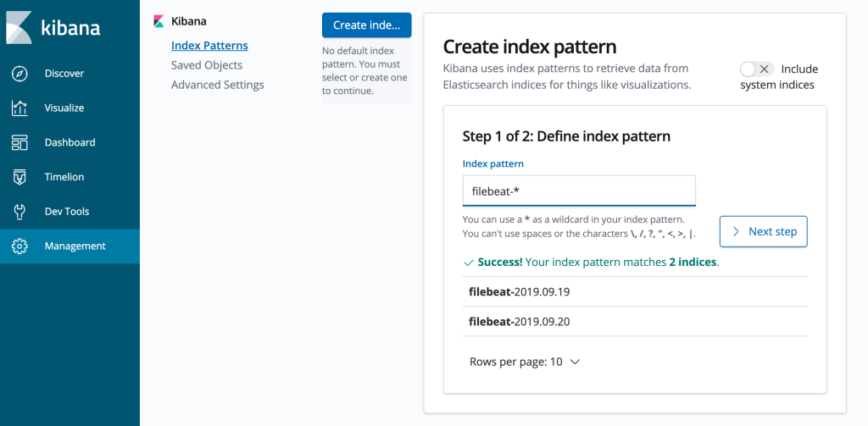Click the Create index pattern button
The image size is (868, 426).
[x=366, y=25]
